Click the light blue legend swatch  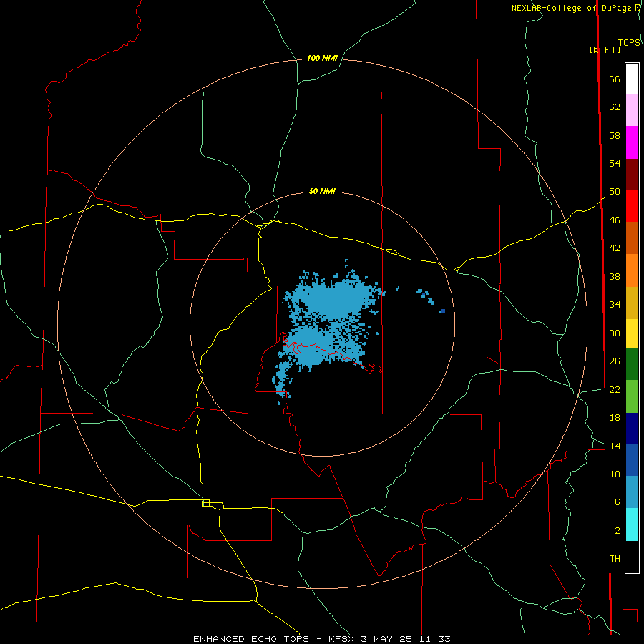coord(632,492)
